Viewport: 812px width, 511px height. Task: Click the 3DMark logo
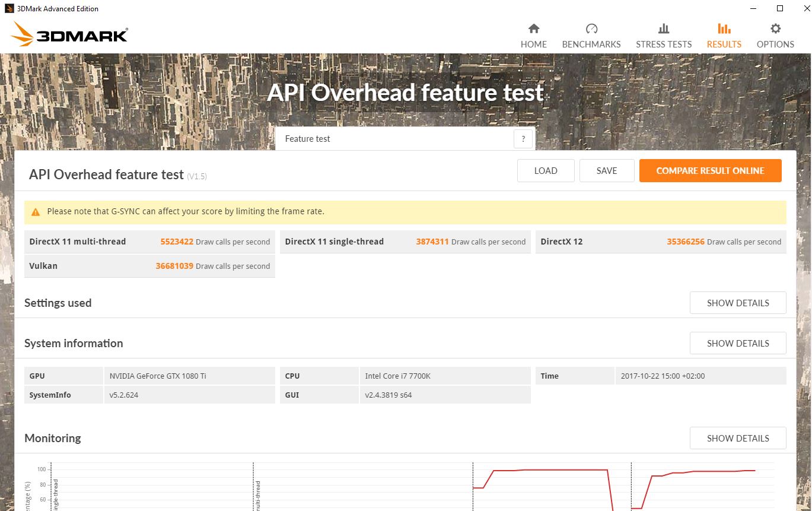[x=69, y=34]
